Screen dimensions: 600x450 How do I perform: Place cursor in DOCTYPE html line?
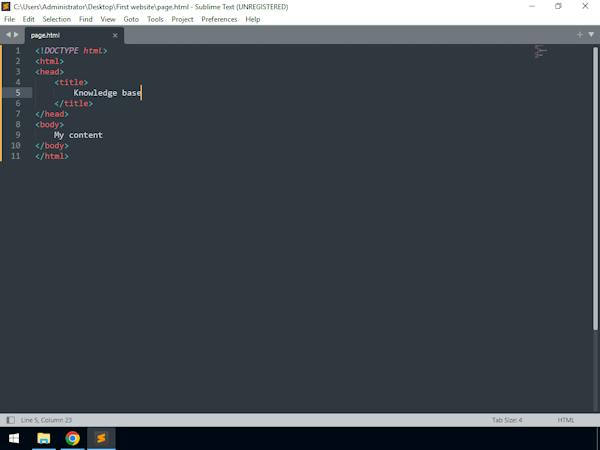click(71, 51)
